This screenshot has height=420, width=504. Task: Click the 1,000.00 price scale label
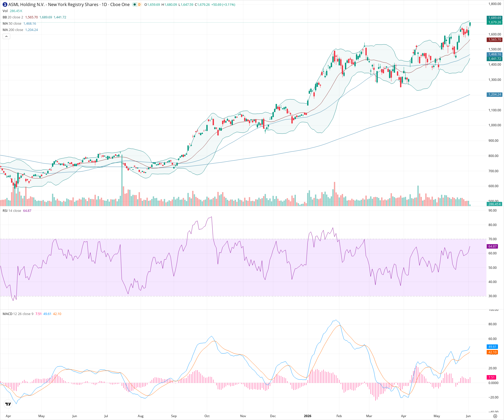[495, 125]
